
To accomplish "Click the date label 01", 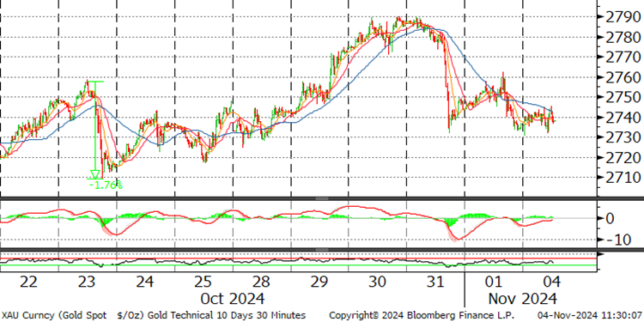I will point(493,283).
